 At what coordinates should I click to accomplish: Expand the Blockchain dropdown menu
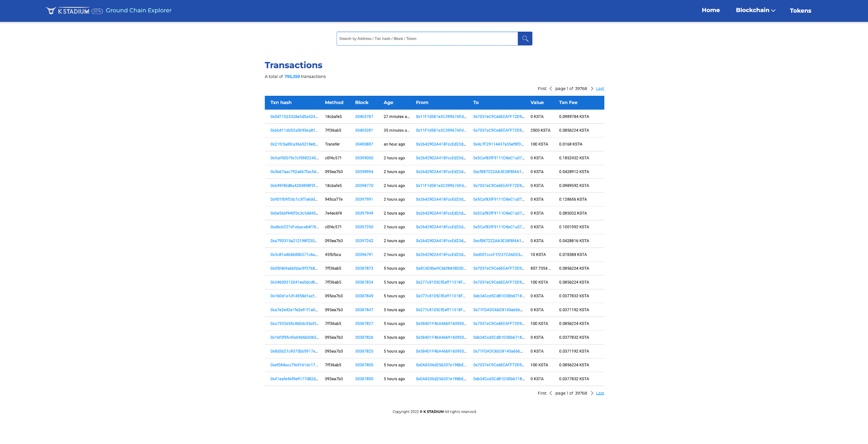click(755, 10)
